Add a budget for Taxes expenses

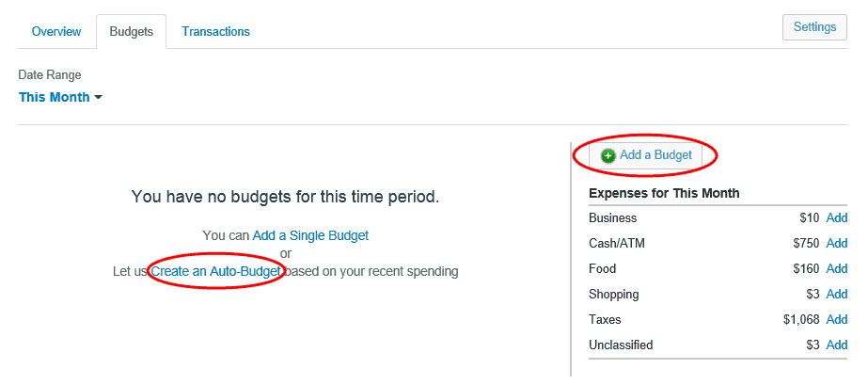836,320
